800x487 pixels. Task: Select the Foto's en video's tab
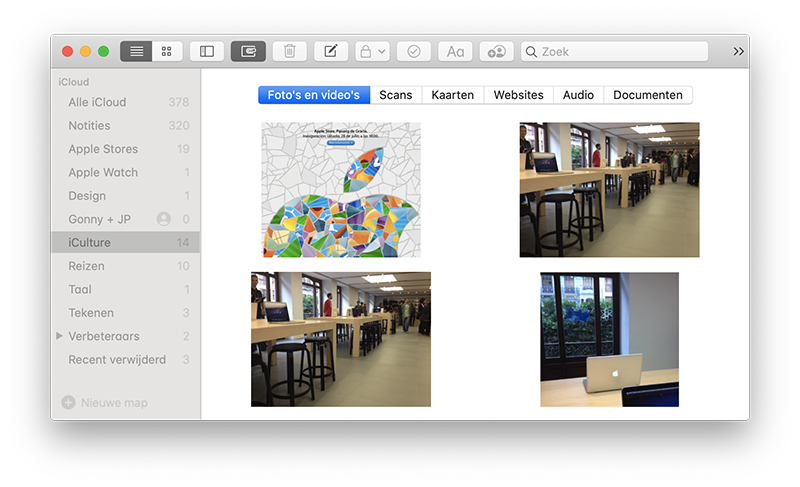tap(314, 95)
